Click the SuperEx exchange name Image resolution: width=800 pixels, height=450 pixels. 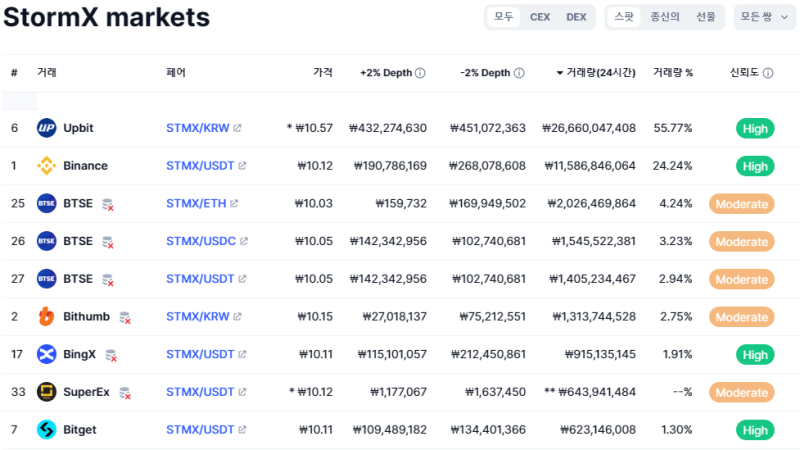86,392
